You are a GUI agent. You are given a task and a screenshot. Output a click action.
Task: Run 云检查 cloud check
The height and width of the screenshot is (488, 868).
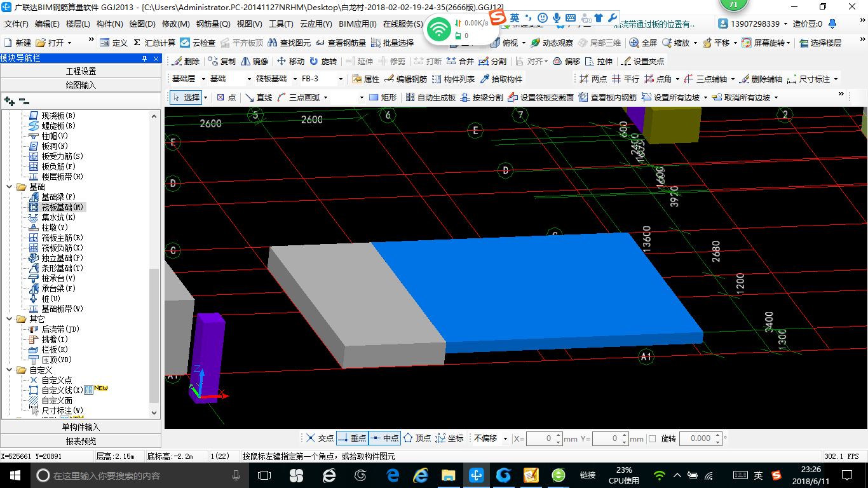(x=198, y=43)
